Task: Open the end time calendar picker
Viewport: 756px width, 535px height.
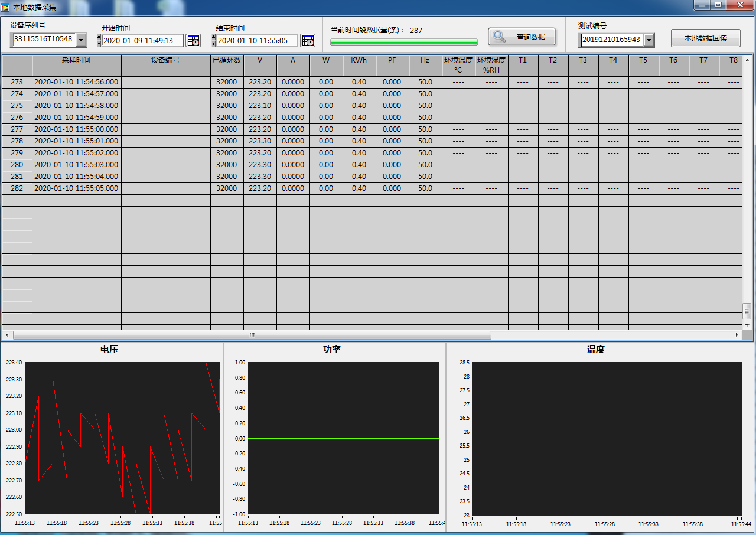Action: 308,40
